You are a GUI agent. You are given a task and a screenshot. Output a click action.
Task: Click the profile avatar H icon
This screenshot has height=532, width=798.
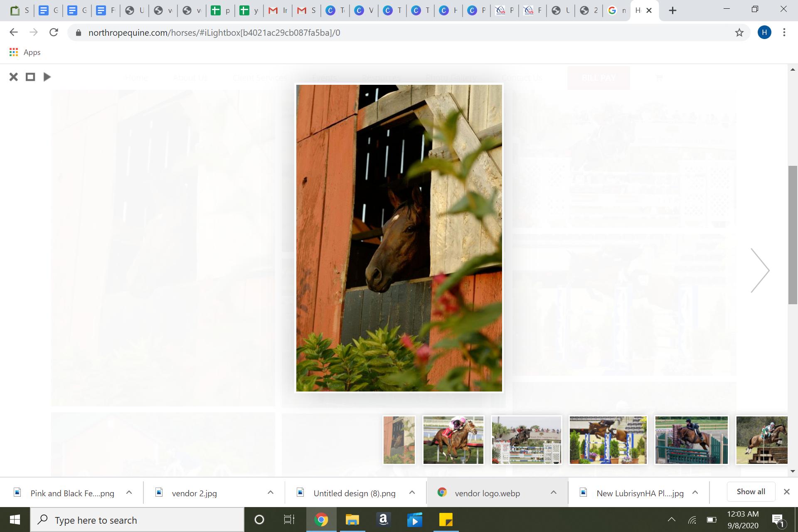pyautogui.click(x=764, y=32)
